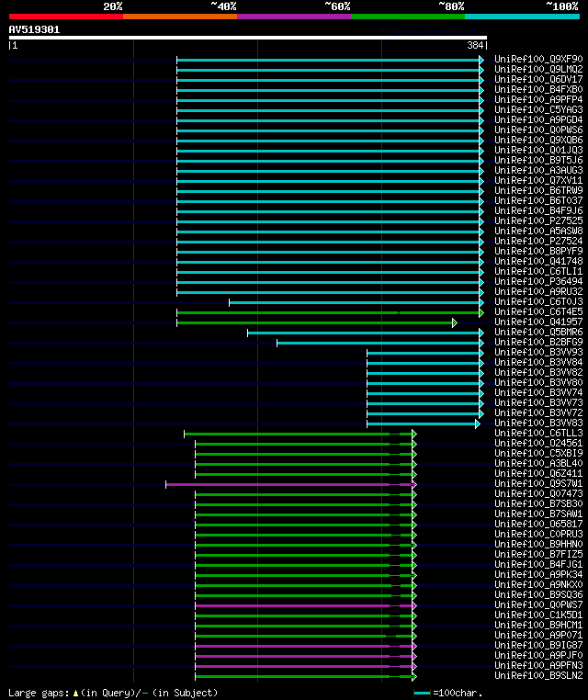
Task: Click the UniRef100_Q0PWS6 label
Action: point(538,130)
